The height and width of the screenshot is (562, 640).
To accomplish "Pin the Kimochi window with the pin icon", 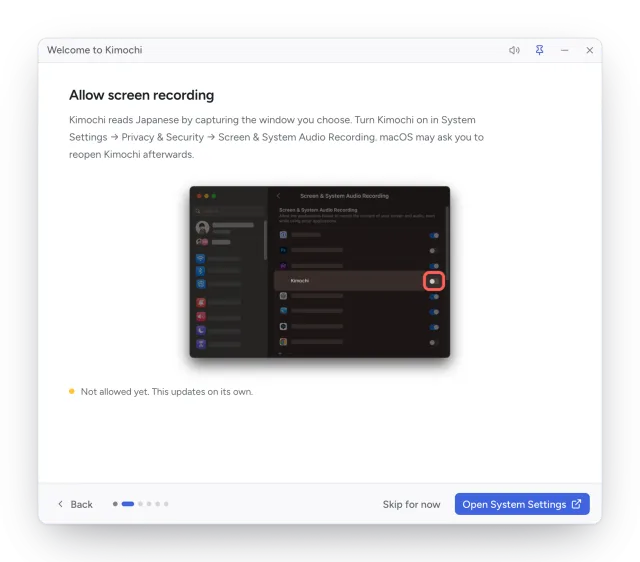I will coord(539,50).
